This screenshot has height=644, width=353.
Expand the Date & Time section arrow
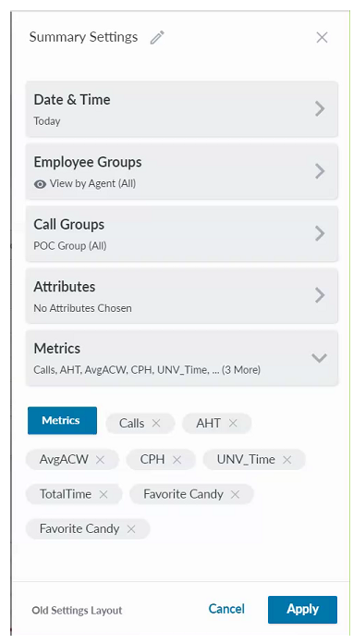pos(320,109)
